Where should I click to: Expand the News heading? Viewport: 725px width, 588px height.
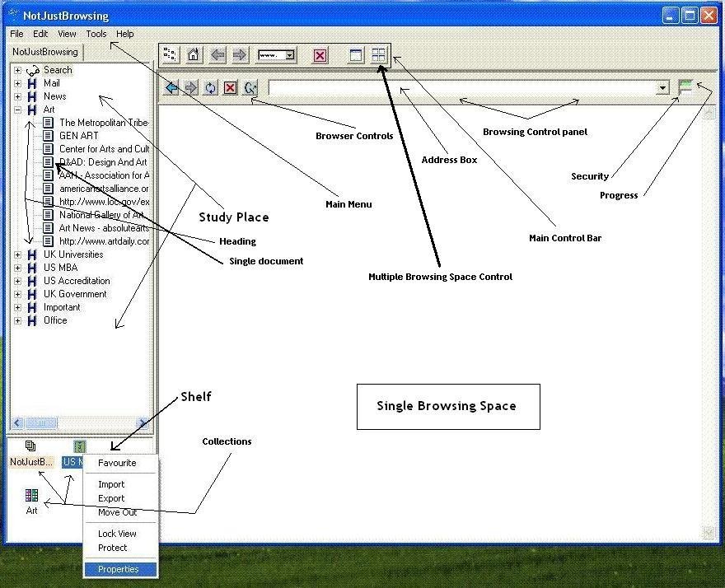[x=17, y=96]
